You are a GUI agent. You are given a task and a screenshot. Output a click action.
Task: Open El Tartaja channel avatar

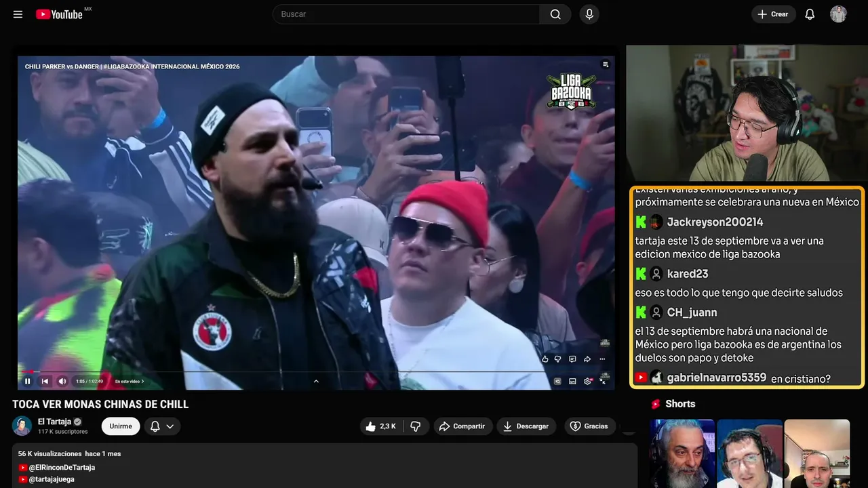tap(22, 426)
